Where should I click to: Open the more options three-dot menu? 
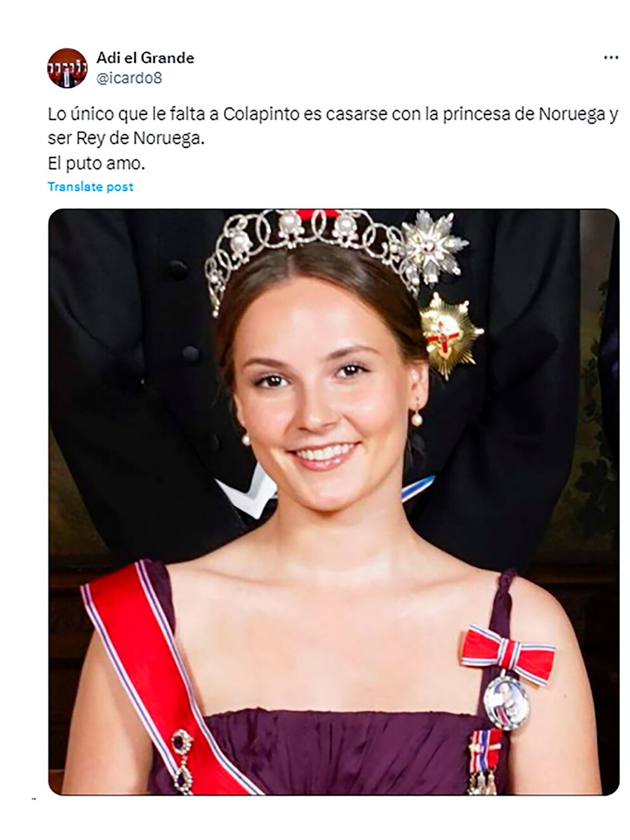(610, 58)
